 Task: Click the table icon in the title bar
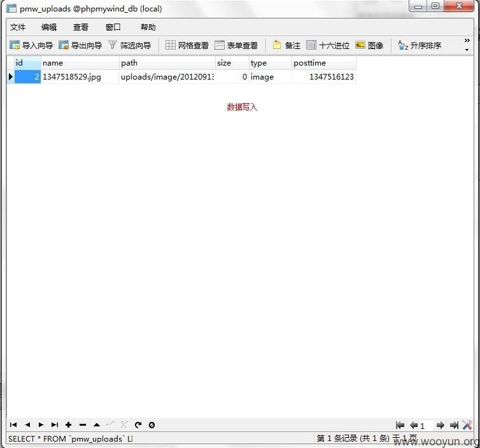click(x=11, y=8)
